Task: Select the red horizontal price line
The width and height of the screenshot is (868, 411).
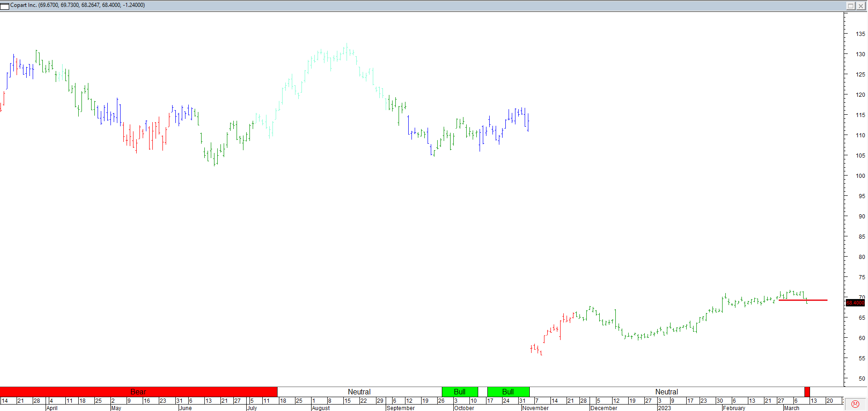Action: click(x=803, y=300)
